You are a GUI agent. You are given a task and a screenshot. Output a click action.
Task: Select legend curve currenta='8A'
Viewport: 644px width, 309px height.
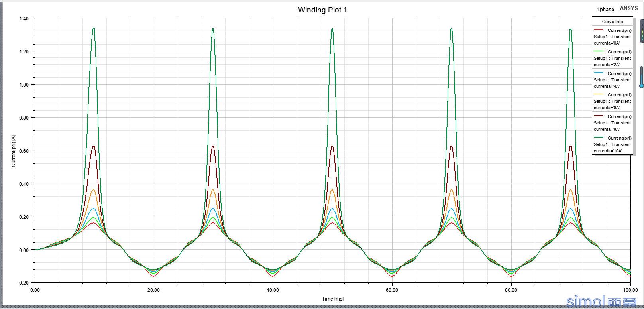pos(612,123)
